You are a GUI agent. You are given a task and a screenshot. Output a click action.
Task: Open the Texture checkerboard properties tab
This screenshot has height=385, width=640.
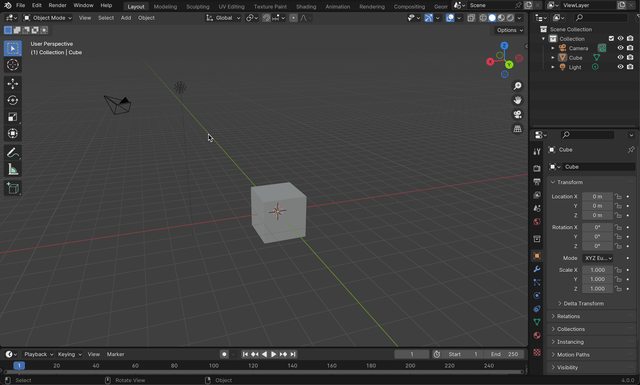click(x=537, y=352)
